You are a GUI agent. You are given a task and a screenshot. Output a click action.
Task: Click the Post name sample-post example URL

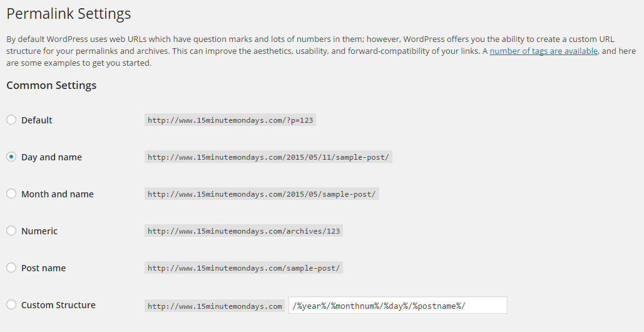(x=243, y=268)
